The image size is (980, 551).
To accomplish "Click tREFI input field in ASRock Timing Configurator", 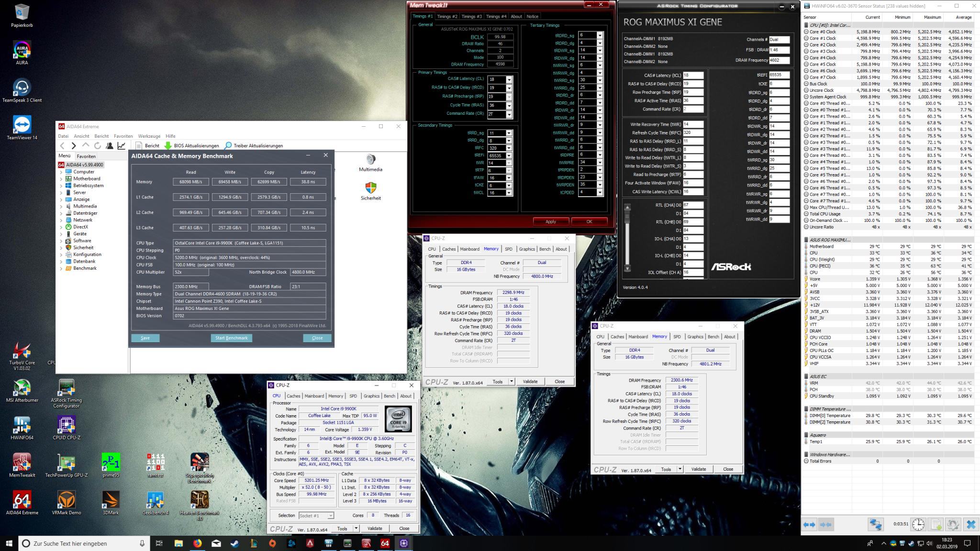I will [x=779, y=75].
